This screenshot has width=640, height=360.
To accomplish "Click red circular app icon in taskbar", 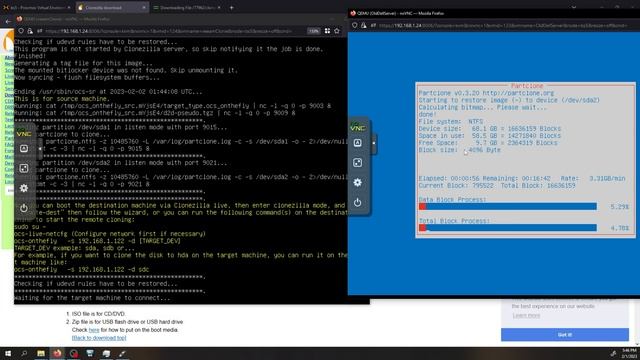I will click(73, 353).
